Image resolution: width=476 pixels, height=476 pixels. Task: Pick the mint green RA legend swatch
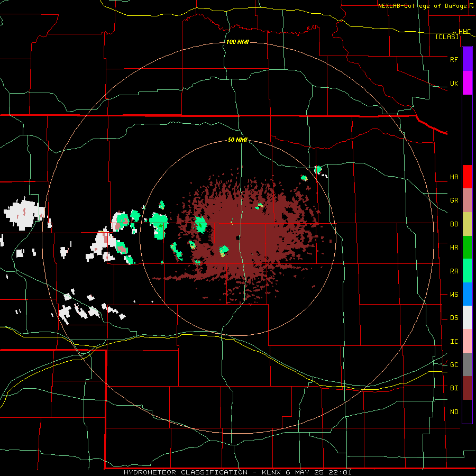[467, 271]
